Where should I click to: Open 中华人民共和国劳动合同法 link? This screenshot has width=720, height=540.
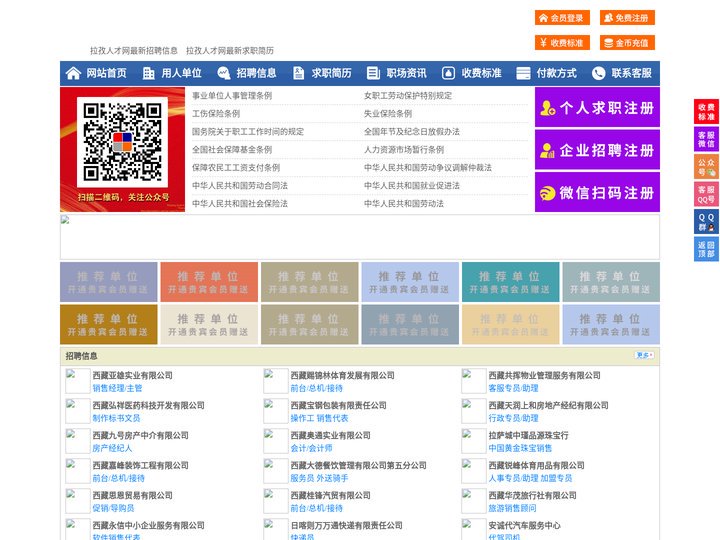240,186
